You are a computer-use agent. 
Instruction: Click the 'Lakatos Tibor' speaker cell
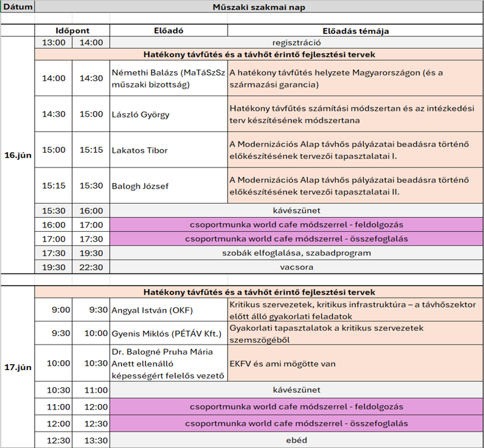(169, 150)
